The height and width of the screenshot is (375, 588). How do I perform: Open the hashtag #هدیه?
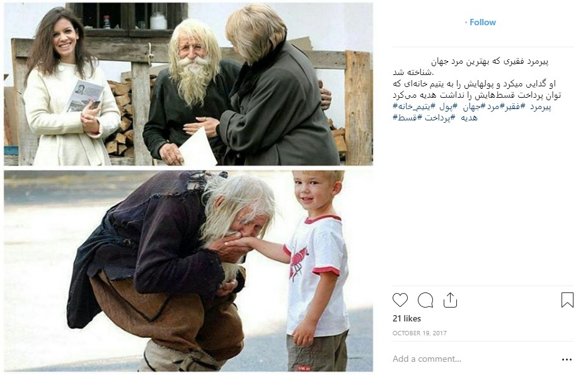pyautogui.click(x=469, y=118)
